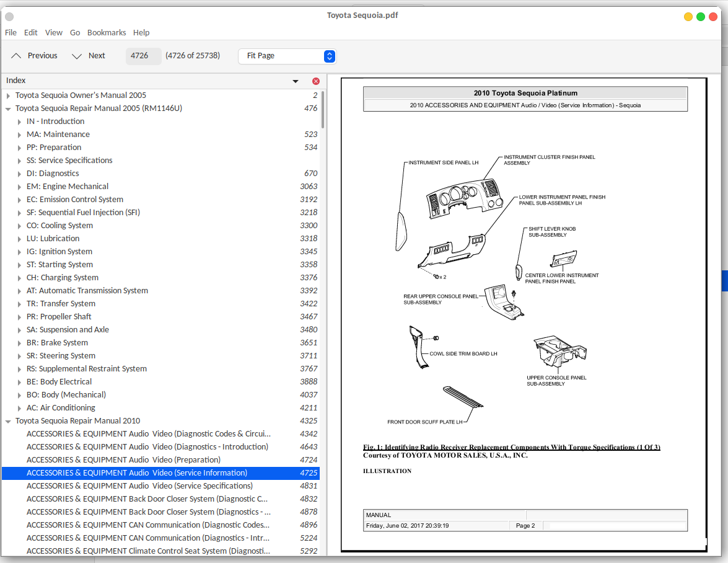728x563 pixels.
Task: Open the Index panel selector dropdown arrow
Action: pos(296,81)
